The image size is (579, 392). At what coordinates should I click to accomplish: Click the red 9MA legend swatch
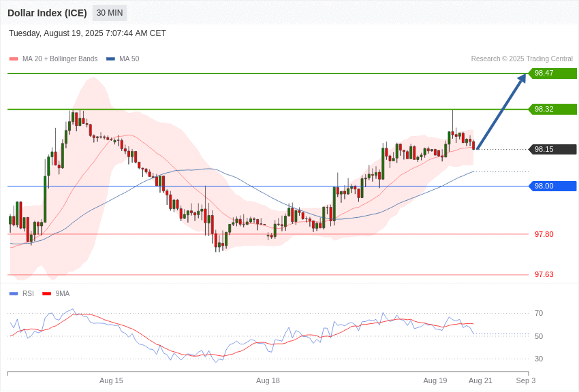46,293
